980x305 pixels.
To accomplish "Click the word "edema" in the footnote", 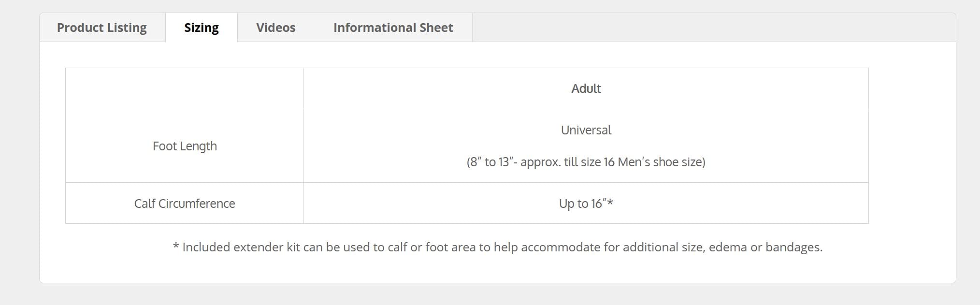I will (728, 247).
